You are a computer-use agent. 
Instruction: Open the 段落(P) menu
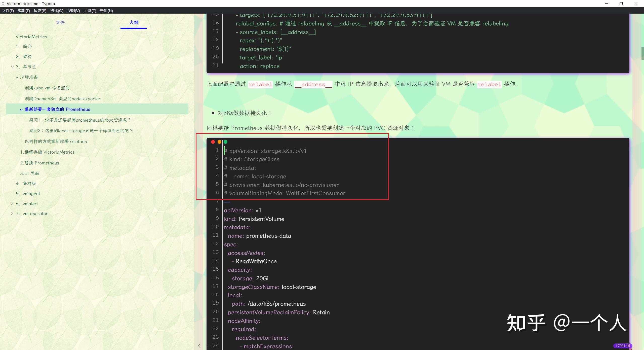(40, 11)
